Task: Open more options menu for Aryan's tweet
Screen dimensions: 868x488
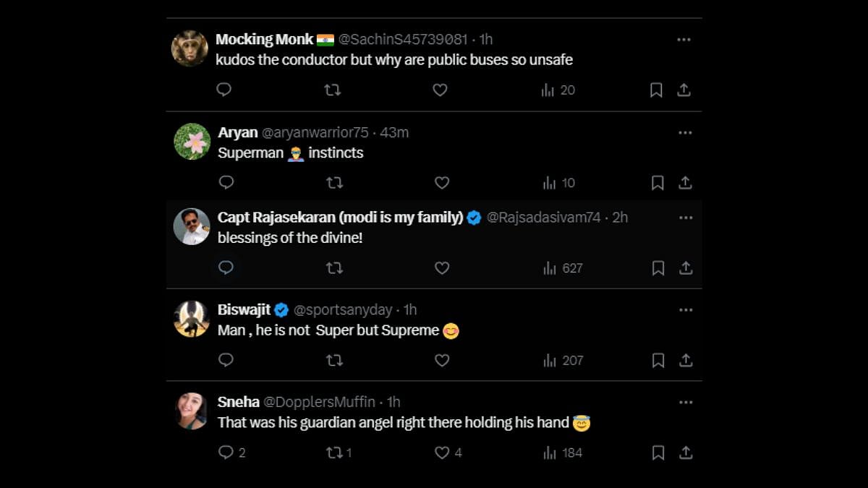Action: (x=685, y=133)
